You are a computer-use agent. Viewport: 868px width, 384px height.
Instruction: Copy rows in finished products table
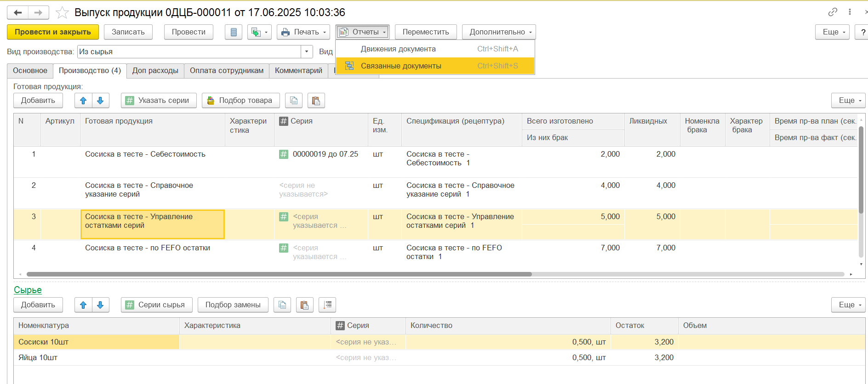coord(294,101)
